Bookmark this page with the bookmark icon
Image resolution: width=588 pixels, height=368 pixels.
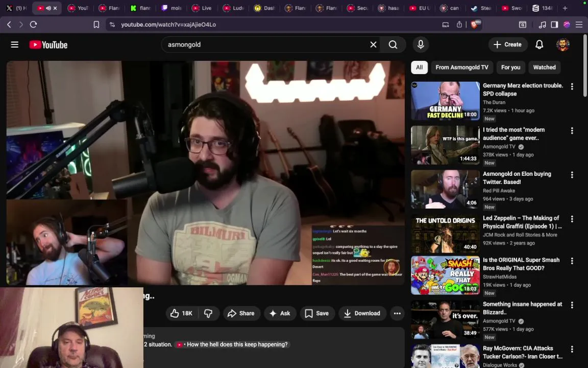pyautogui.click(x=96, y=25)
